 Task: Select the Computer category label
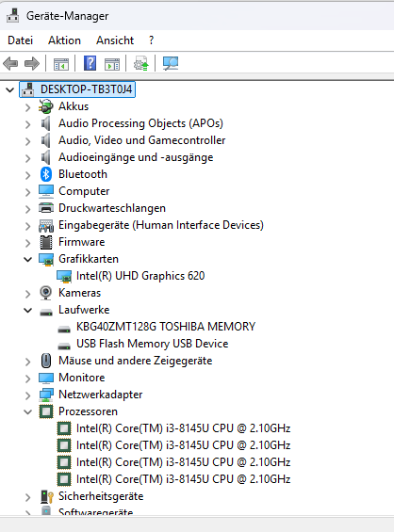[84, 191]
